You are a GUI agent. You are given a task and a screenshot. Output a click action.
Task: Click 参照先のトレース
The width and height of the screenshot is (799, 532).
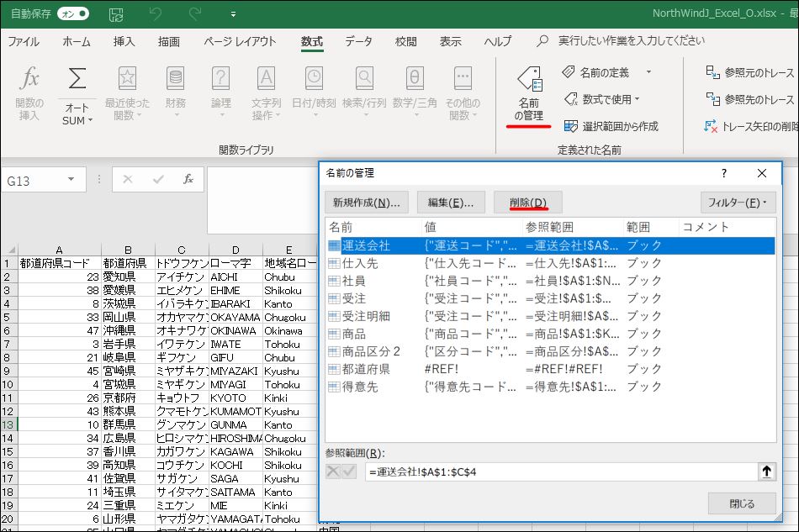tap(749, 99)
